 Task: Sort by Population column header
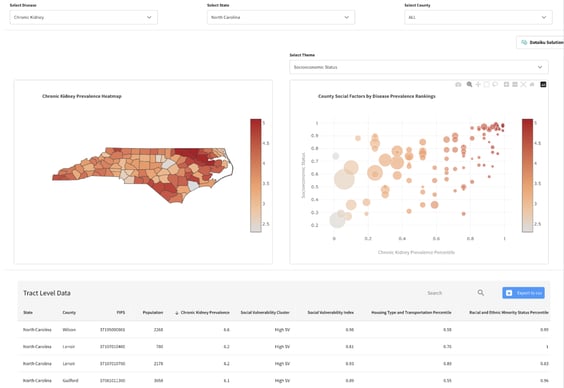click(x=153, y=312)
